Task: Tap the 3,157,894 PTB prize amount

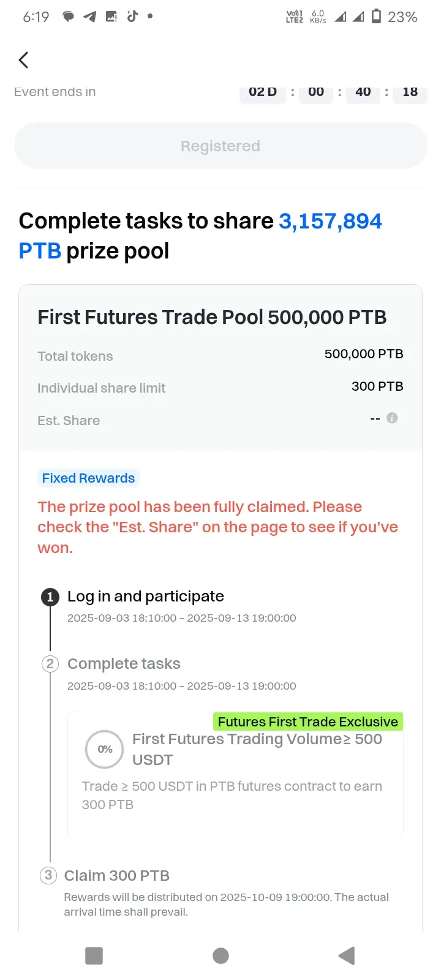Action: (200, 236)
